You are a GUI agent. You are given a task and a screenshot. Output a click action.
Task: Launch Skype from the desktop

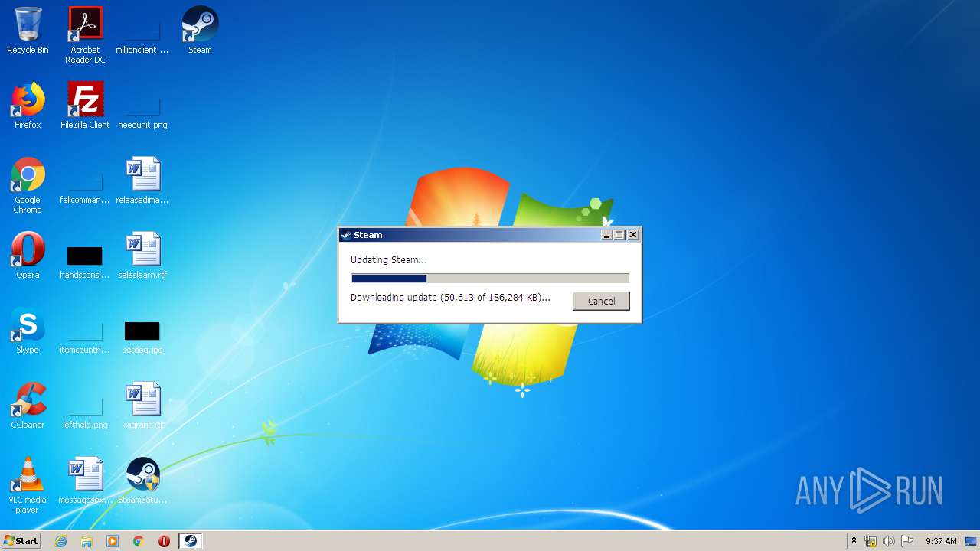[28, 331]
